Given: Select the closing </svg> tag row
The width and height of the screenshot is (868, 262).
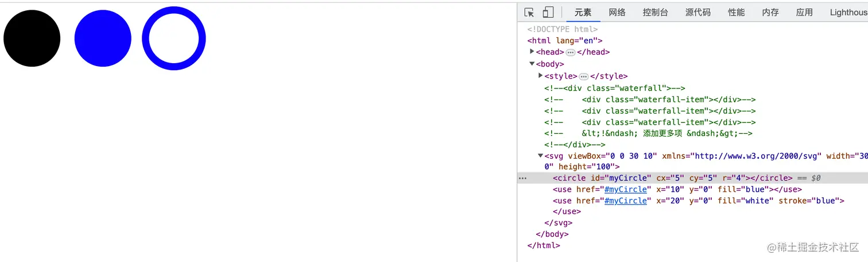Looking at the screenshot, I should (558, 223).
